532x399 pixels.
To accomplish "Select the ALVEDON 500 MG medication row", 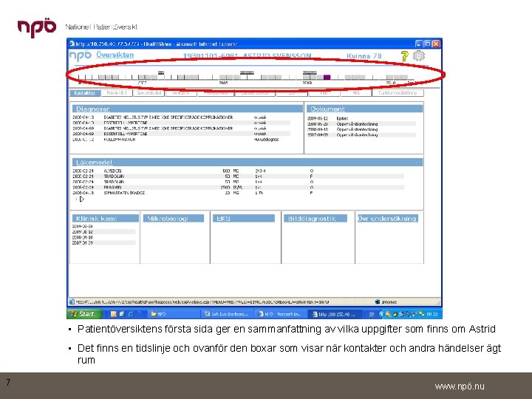I will [x=237, y=171].
